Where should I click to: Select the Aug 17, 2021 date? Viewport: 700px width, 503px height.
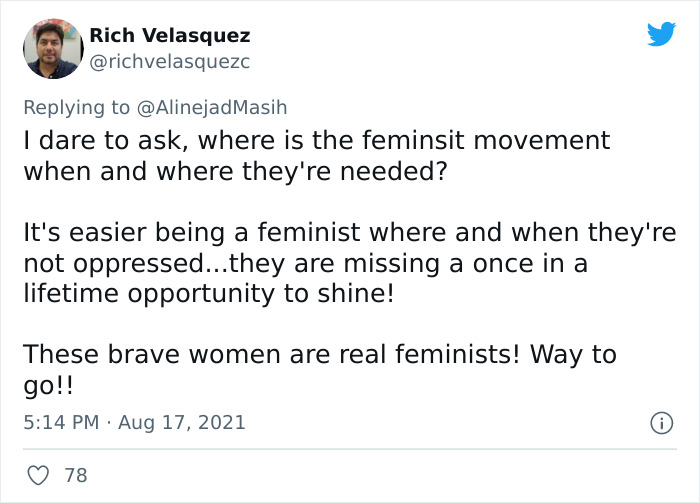(183, 423)
